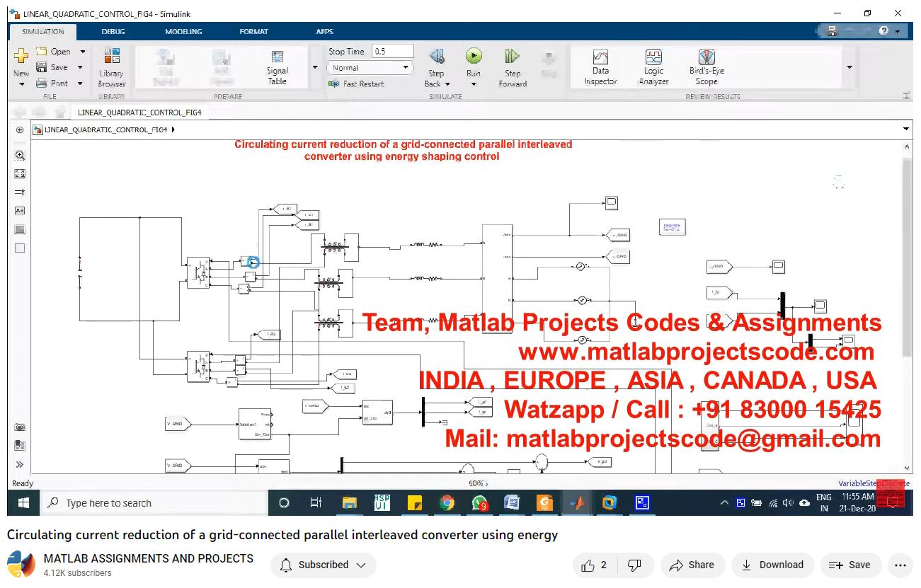Click the Stop Time input field
Image resolution: width=921 pixels, height=588 pixels.
(x=392, y=52)
